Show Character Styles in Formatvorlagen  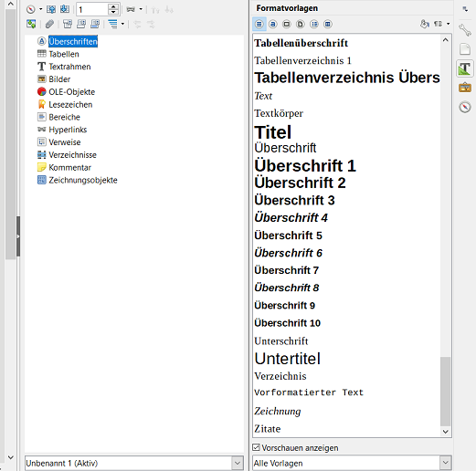tap(273, 24)
